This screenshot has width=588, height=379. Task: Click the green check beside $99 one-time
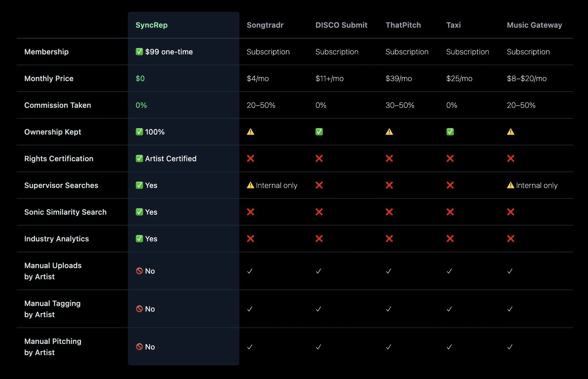[x=139, y=52]
